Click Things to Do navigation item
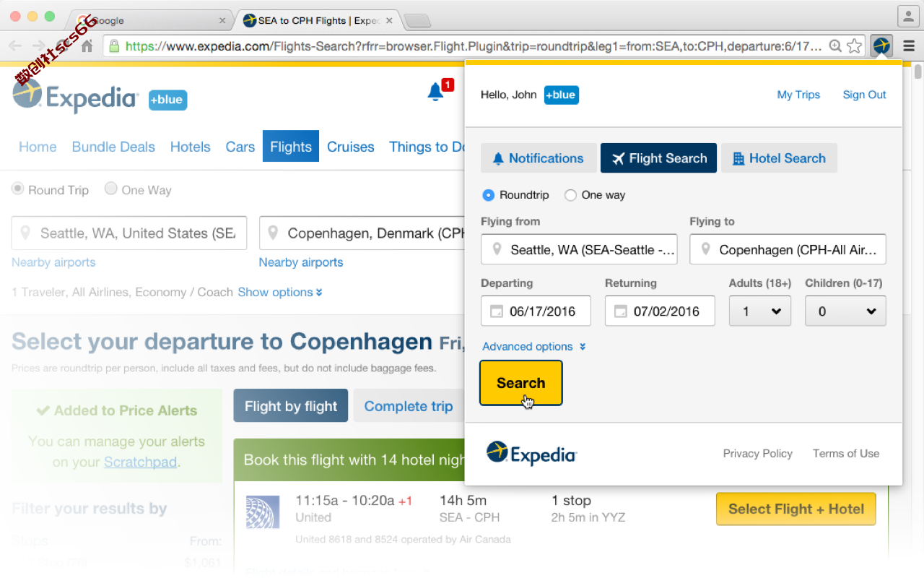The height and width of the screenshot is (578, 924). point(427,147)
